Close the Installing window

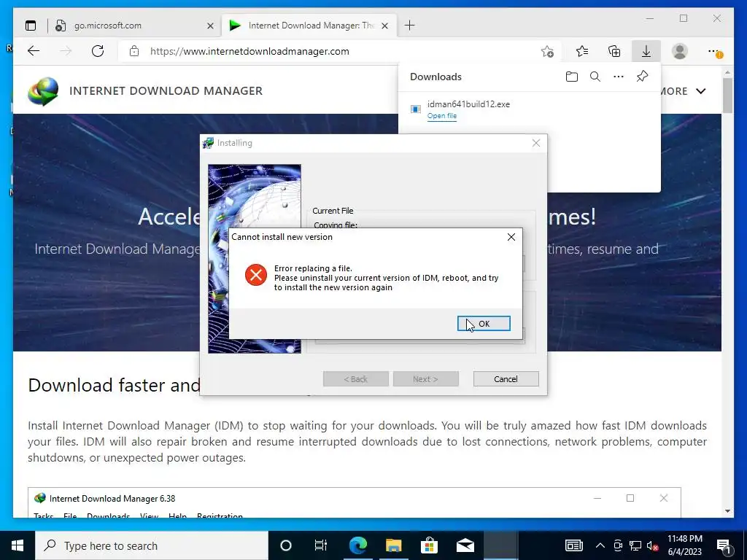coord(536,143)
